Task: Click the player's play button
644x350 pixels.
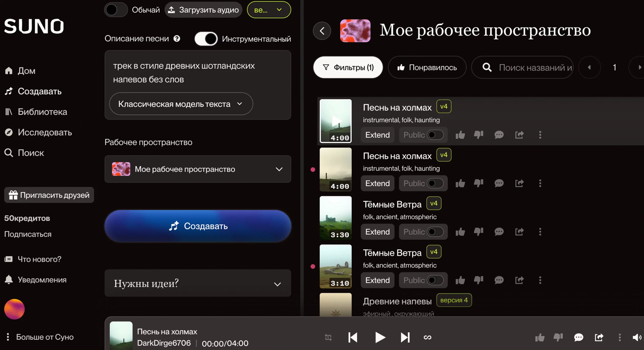Action: coord(380,337)
